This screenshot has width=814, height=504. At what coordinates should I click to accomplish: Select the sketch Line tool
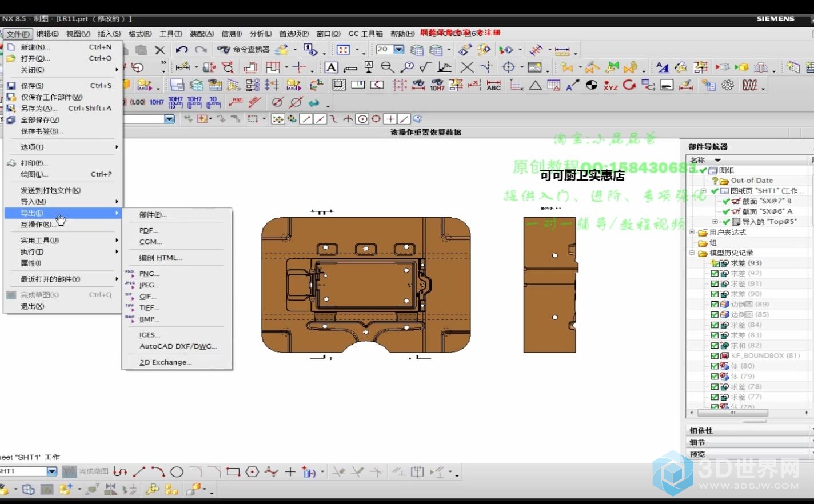(139, 472)
